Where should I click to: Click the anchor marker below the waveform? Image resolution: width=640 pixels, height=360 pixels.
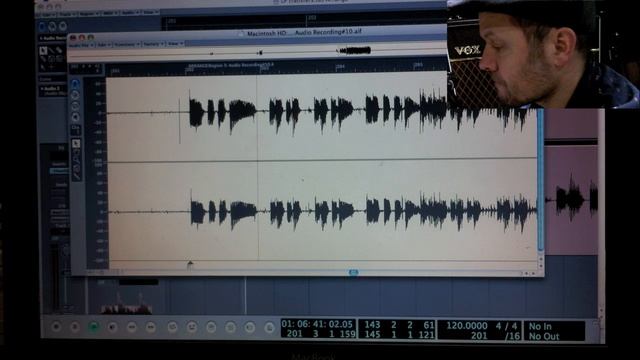point(190,264)
